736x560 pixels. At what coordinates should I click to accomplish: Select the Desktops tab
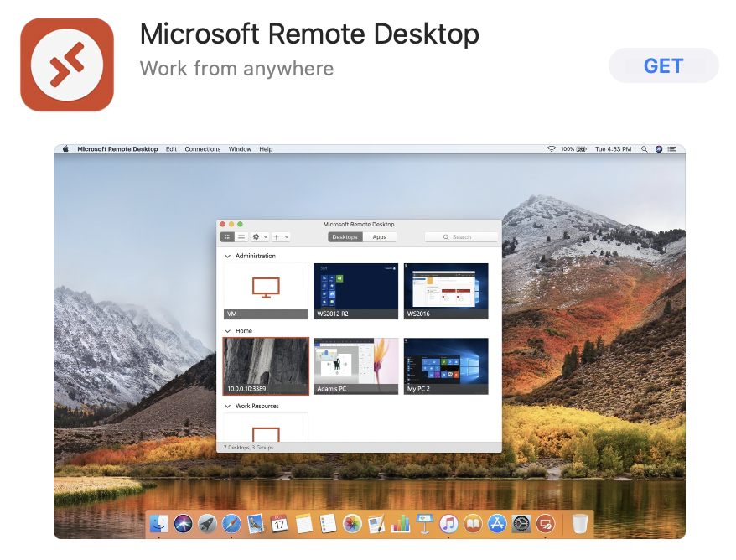pos(345,237)
